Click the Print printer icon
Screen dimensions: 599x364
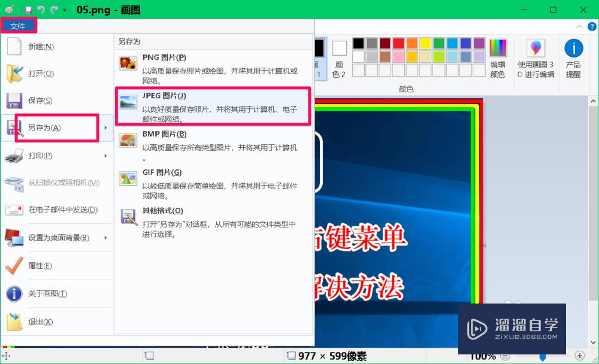(14, 156)
